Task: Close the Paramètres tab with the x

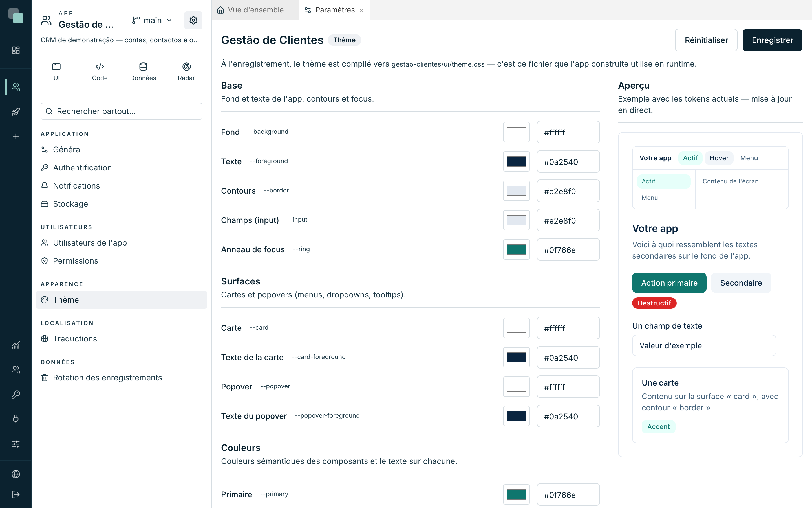Action: pos(361,10)
